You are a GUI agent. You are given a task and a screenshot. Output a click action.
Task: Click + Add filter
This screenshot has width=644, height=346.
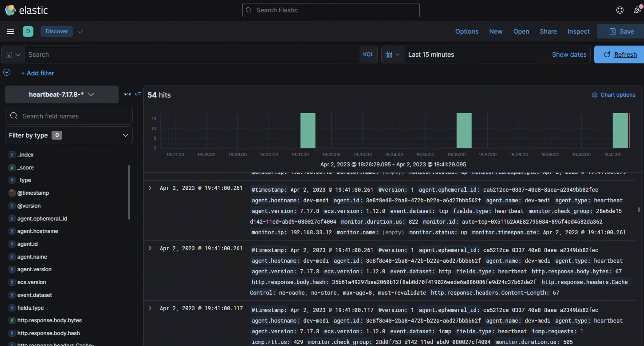click(x=38, y=73)
